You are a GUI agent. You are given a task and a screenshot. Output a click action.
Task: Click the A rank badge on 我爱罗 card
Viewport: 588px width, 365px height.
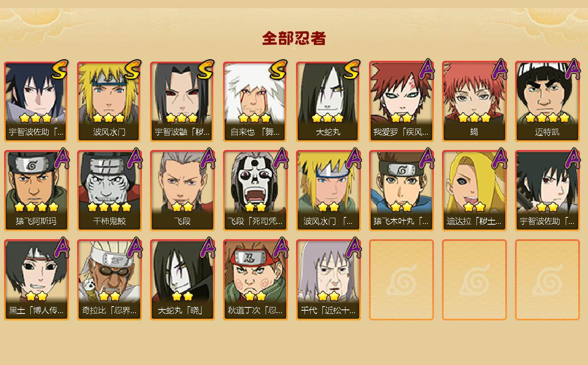coord(426,69)
